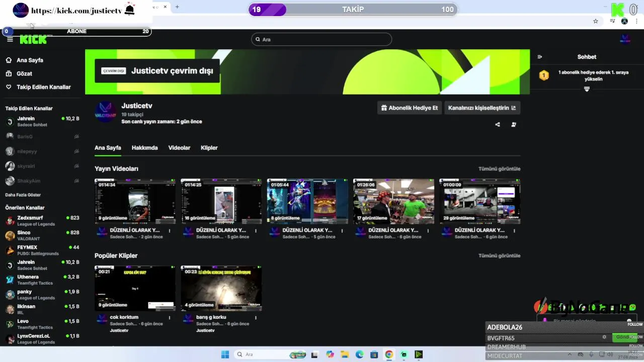Image resolution: width=644 pixels, height=362 pixels.
Task: Open options menu for barış g korku clip
Action: pos(256,318)
